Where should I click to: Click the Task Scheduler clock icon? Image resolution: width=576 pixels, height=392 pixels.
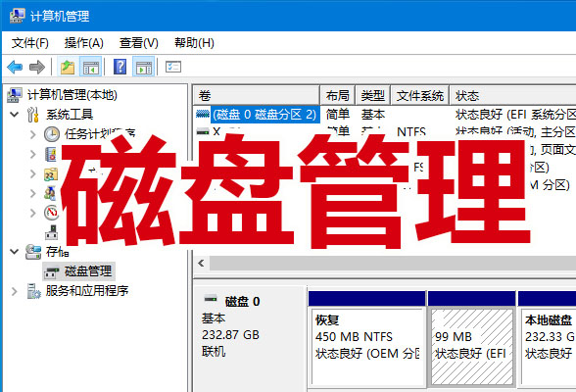51,134
